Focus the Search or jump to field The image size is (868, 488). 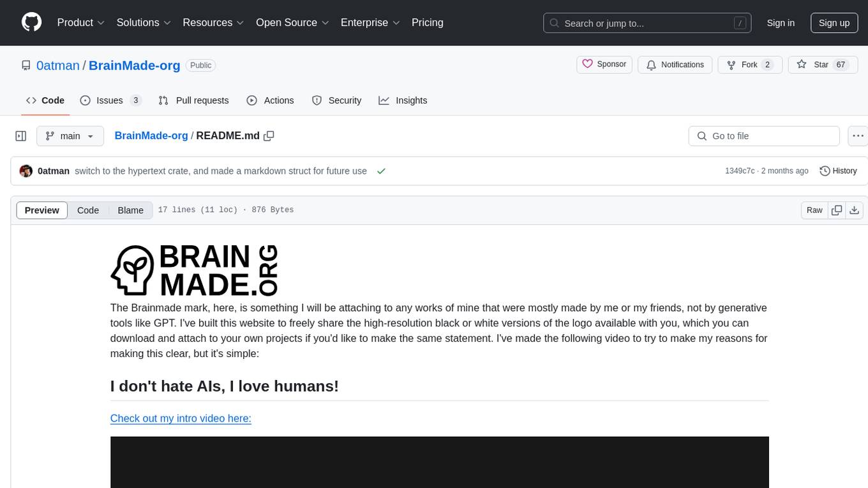[x=647, y=23]
